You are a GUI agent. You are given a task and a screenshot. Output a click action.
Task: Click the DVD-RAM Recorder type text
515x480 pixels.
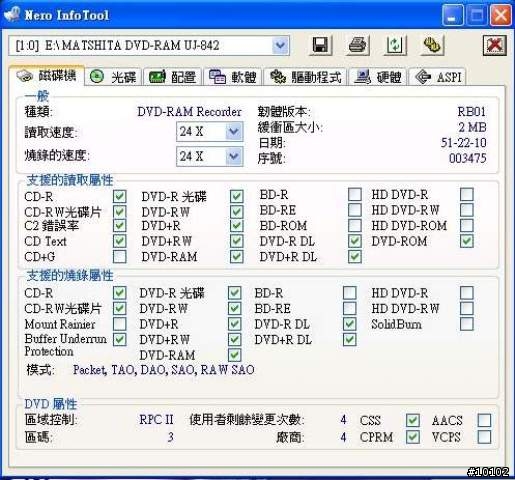[189, 111]
